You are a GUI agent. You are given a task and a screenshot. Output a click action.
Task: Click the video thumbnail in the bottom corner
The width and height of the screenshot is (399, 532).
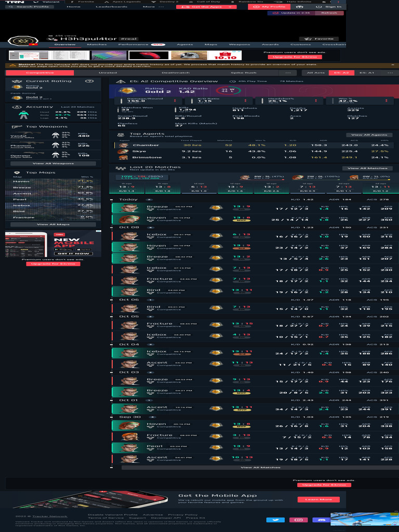[365, 519]
